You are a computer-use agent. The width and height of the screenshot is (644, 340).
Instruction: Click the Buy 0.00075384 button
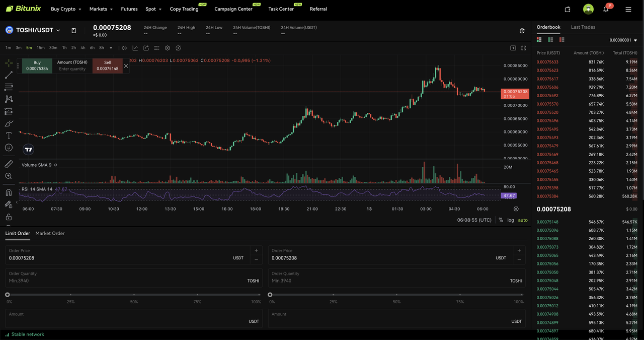[x=37, y=64]
